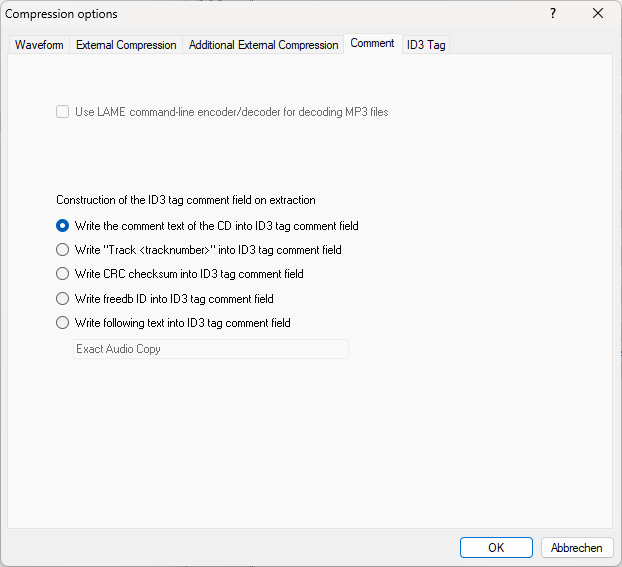This screenshot has width=622, height=567.
Task: Confirm the dialog with the OK button
Action: click(496, 548)
